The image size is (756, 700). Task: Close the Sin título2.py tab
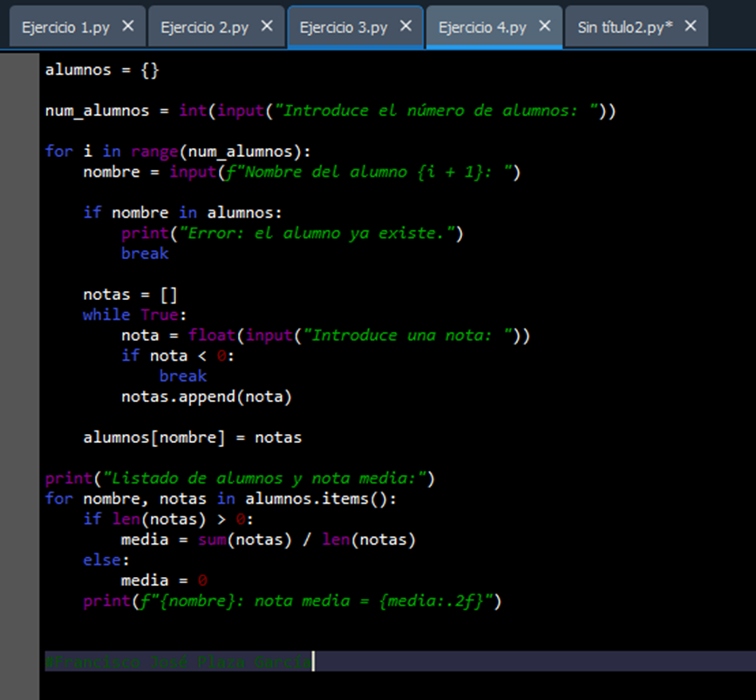pos(691,26)
